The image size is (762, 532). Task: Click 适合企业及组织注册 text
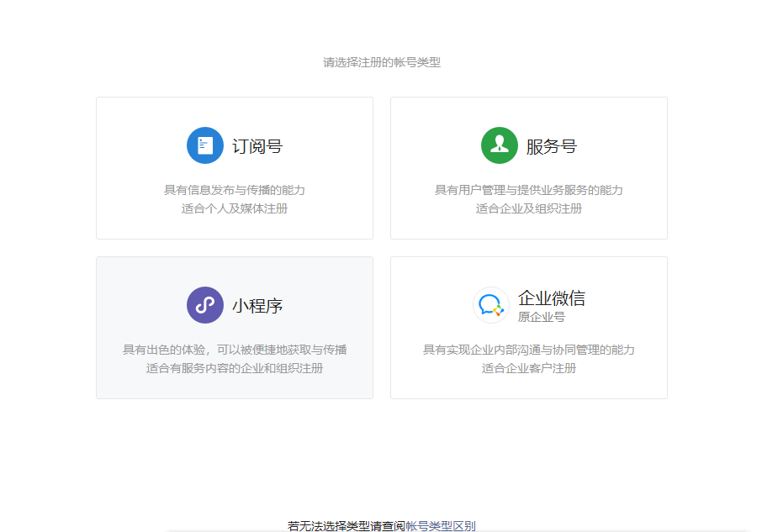click(529, 208)
